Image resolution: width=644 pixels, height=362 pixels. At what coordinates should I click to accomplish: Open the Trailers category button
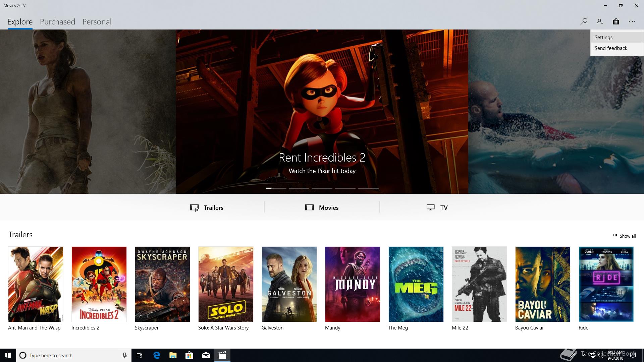[207, 207]
